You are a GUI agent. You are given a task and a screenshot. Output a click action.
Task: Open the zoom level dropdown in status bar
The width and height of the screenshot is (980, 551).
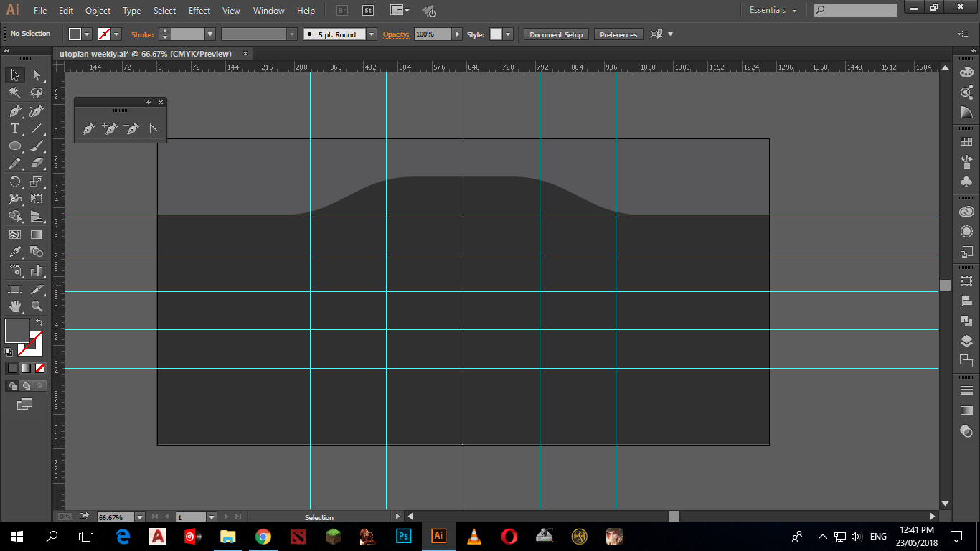(x=139, y=517)
